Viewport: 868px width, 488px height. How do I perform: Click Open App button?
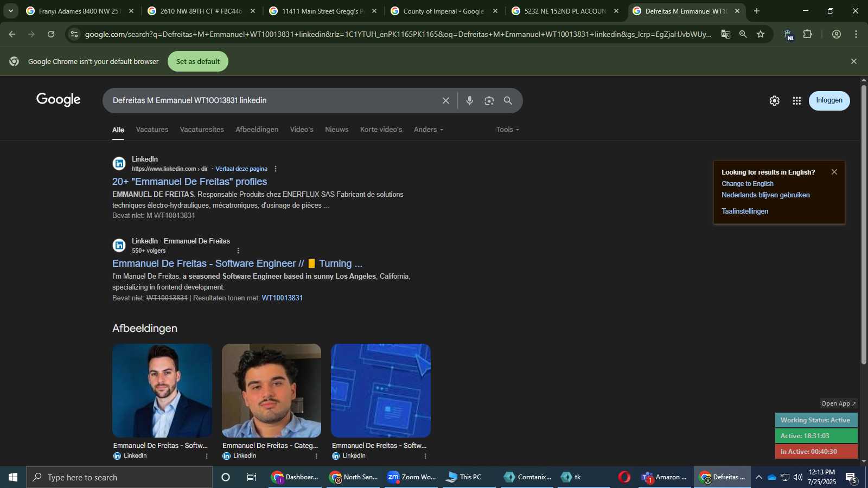click(839, 403)
